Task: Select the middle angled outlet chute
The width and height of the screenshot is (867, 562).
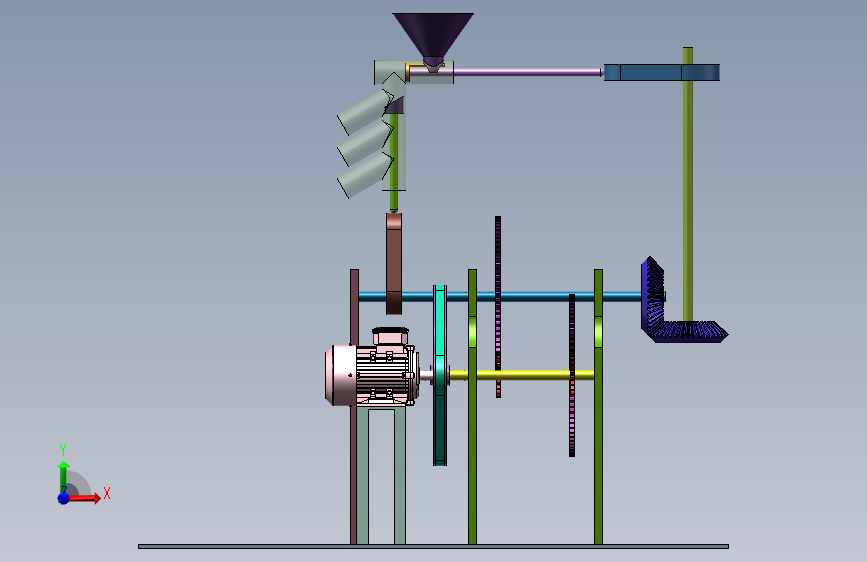Action: click(x=364, y=143)
